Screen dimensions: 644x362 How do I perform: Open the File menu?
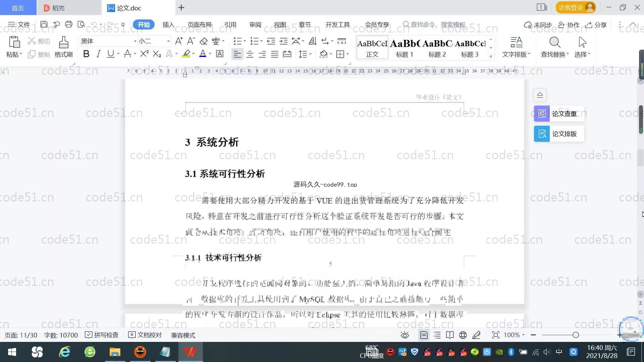19,24
